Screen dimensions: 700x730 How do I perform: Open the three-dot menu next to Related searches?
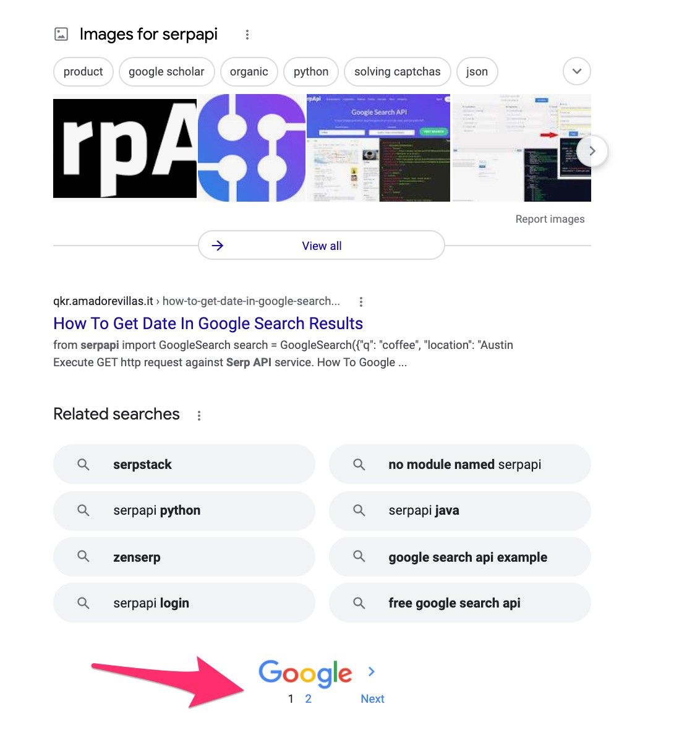tap(198, 415)
